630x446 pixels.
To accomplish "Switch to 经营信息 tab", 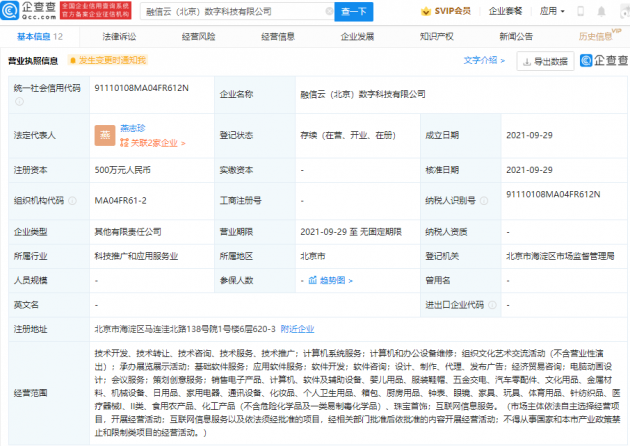I will [x=278, y=37].
